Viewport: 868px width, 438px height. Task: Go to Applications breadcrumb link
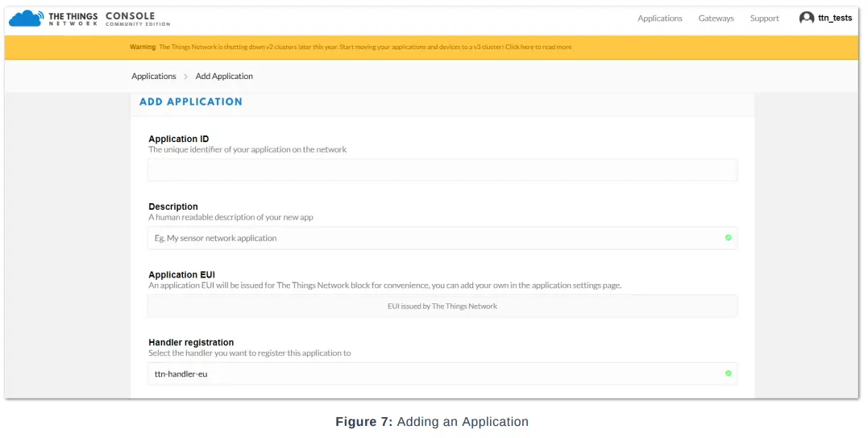tap(153, 76)
